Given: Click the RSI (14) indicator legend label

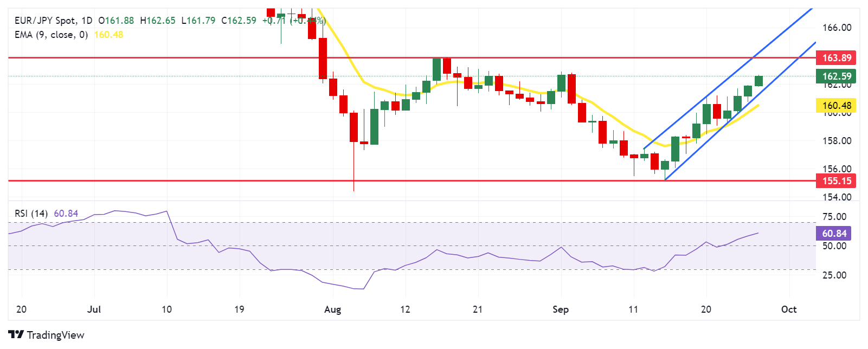Looking at the screenshot, I should [31, 214].
